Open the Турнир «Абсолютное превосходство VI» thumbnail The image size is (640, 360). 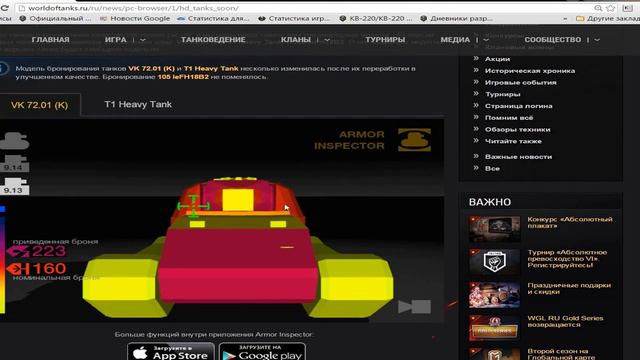click(494, 262)
